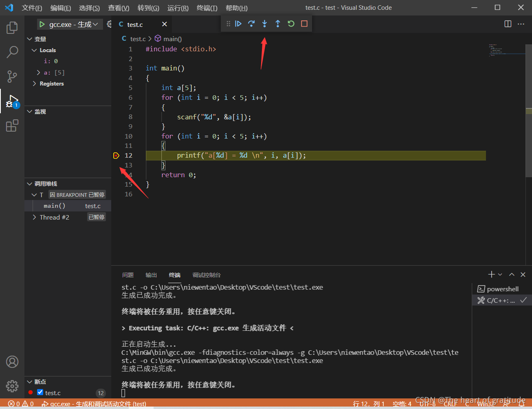Click the editor minimap preview
This screenshot has width=532, height=409.
(x=506, y=51)
